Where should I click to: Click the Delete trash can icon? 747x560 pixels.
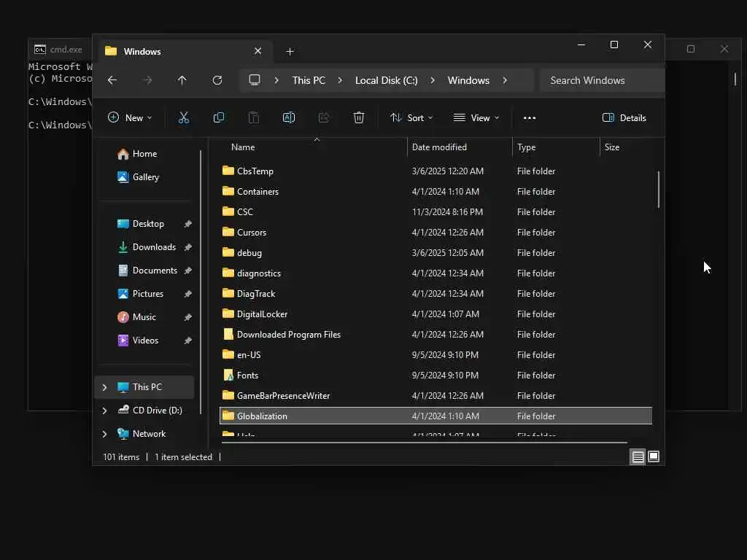[359, 117]
